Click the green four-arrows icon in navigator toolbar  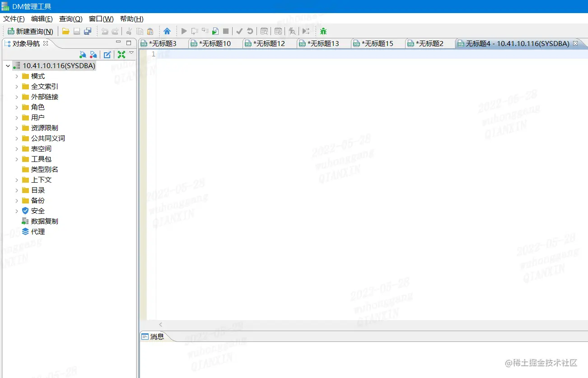(x=121, y=55)
